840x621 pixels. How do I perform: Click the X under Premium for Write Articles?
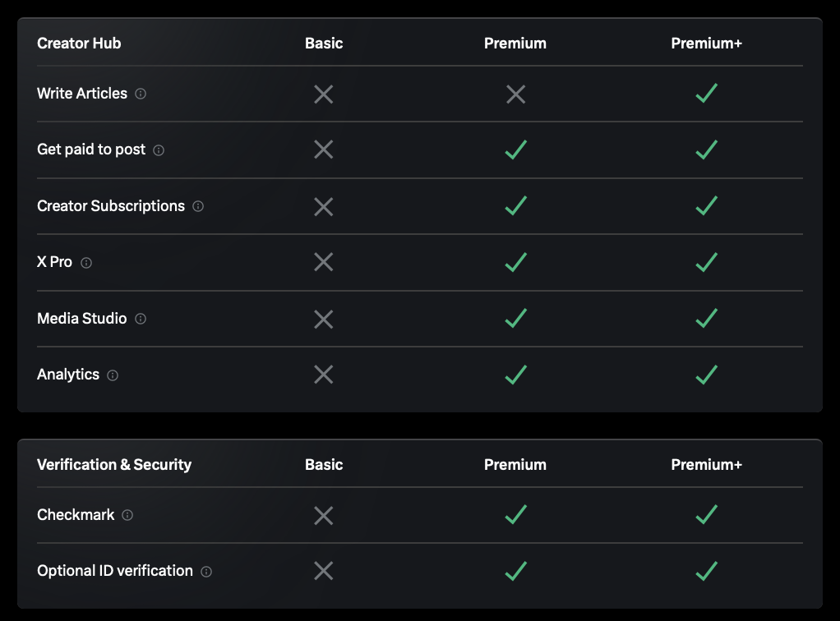(x=515, y=94)
